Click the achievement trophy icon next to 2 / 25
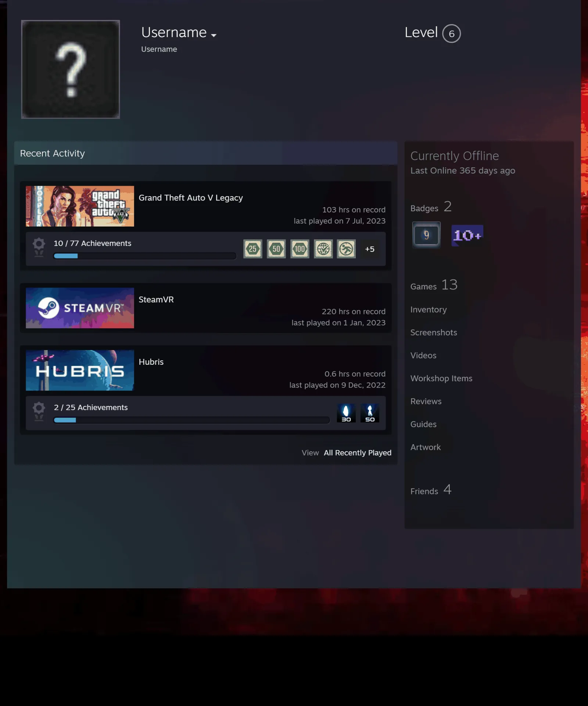Screen dimensions: 588x706 (39, 411)
